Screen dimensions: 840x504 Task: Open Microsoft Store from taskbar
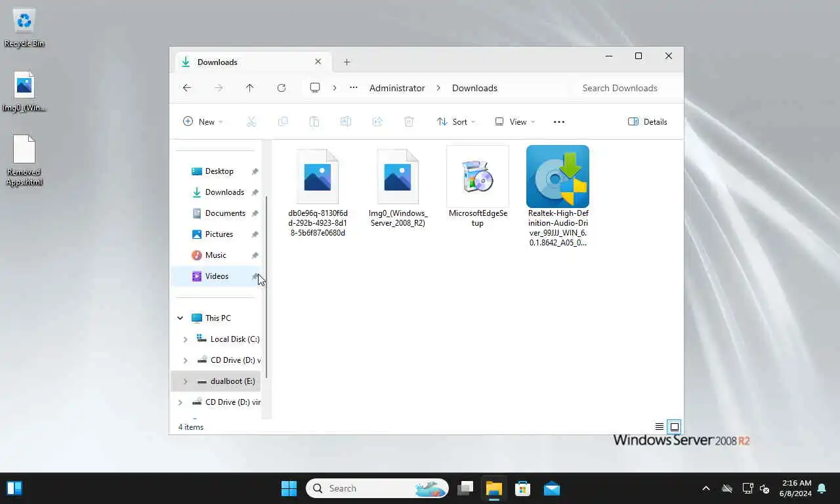523,488
